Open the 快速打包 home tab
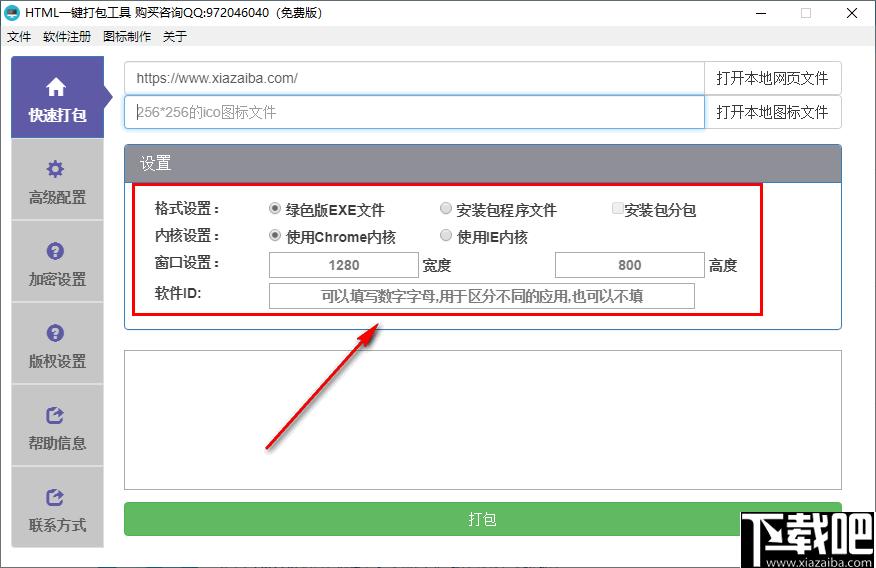Screen dimensions: 876x568 (58, 97)
